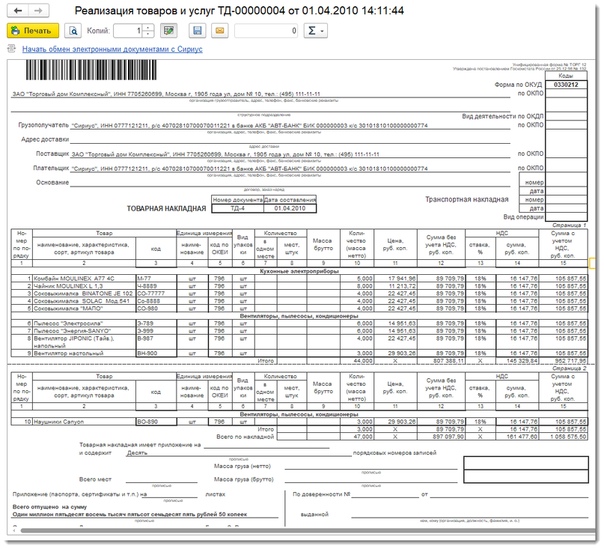Click the price cell 17 941,96

pyautogui.click(x=396, y=279)
